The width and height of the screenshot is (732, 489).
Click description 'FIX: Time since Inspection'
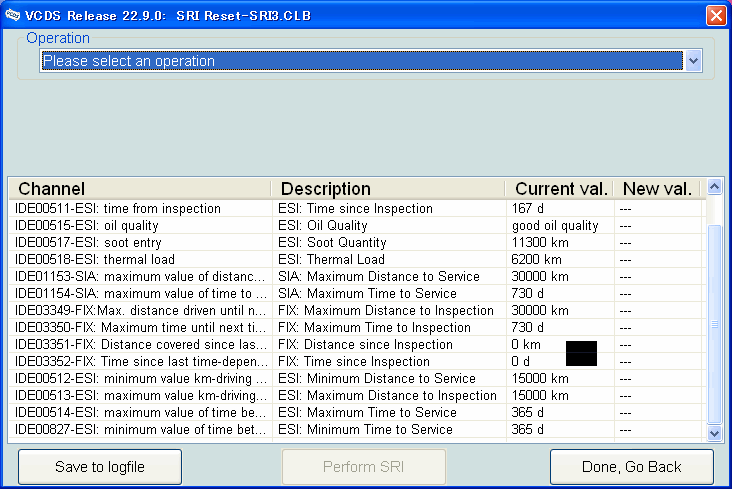353,361
